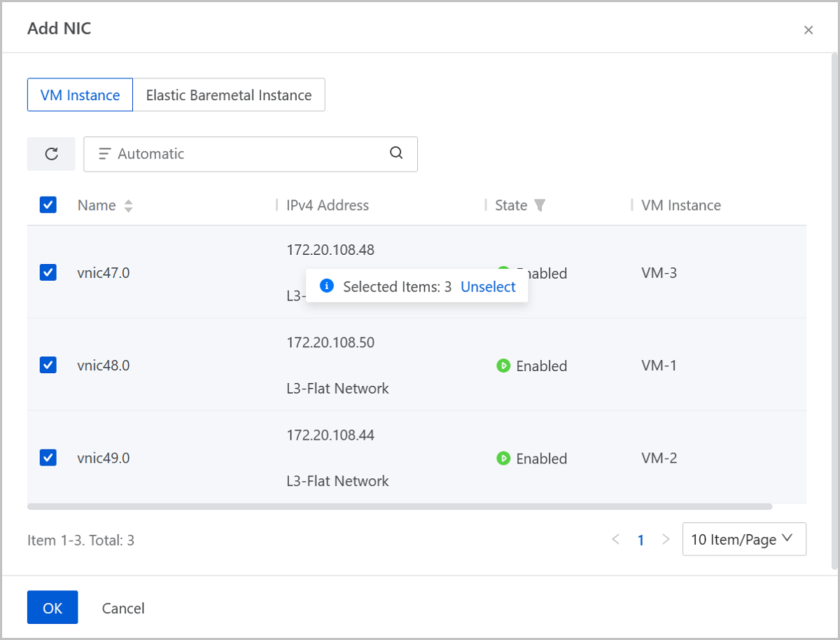Click the refresh icon button

[x=51, y=154]
